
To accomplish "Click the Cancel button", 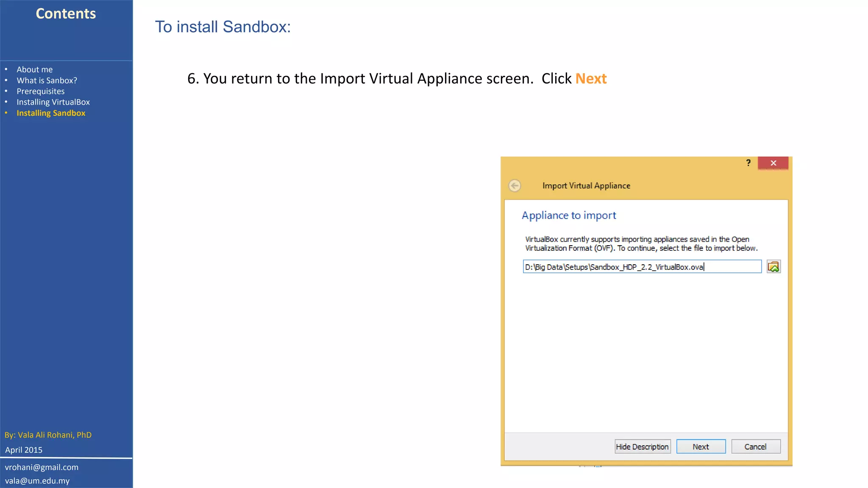I will click(756, 446).
